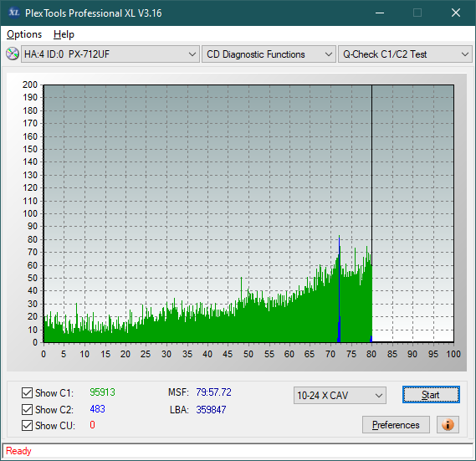Click the Start button

[x=431, y=395]
